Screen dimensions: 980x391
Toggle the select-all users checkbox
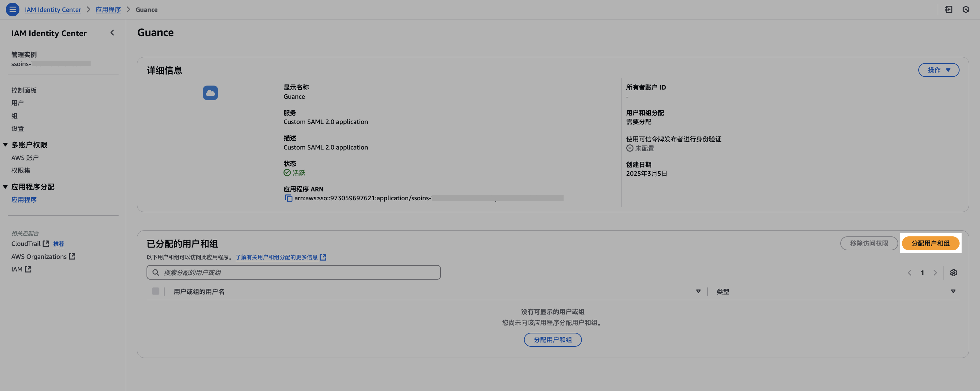[156, 291]
